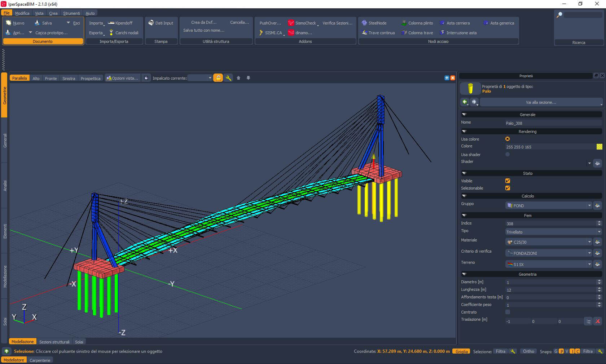Click the yellow Colore swatch
The height and width of the screenshot is (364, 606).
[599, 147]
